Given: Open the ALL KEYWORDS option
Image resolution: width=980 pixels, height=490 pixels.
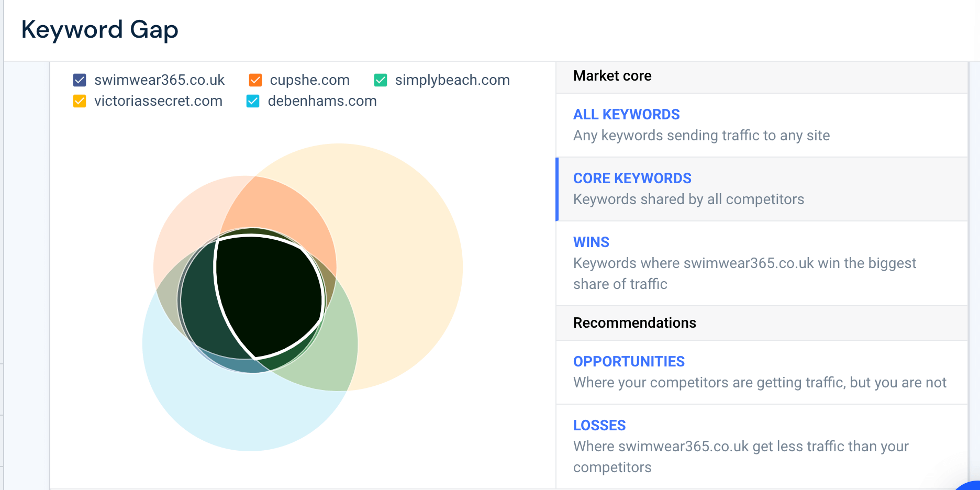Looking at the screenshot, I should click(x=762, y=125).
